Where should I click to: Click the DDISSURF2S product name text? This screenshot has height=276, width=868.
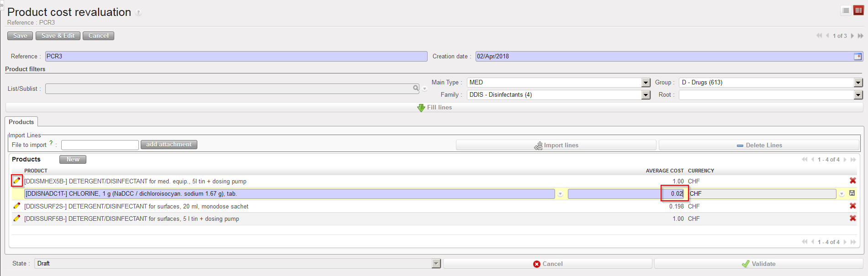point(136,206)
